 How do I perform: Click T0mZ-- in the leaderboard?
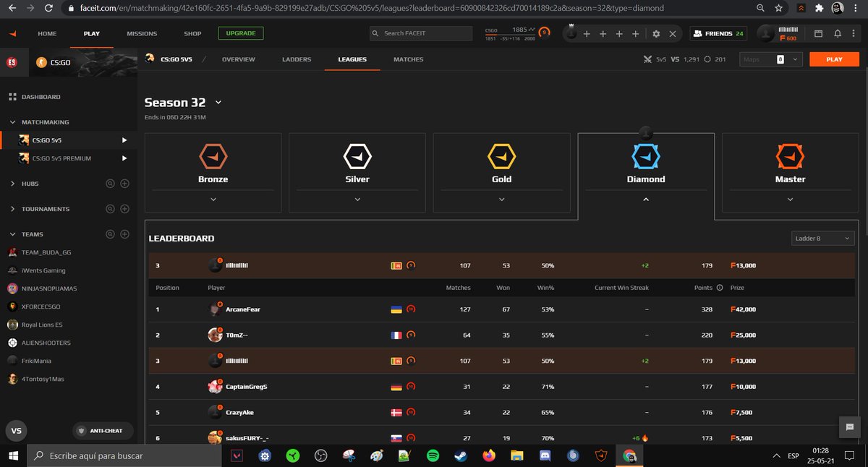pyautogui.click(x=237, y=335)
